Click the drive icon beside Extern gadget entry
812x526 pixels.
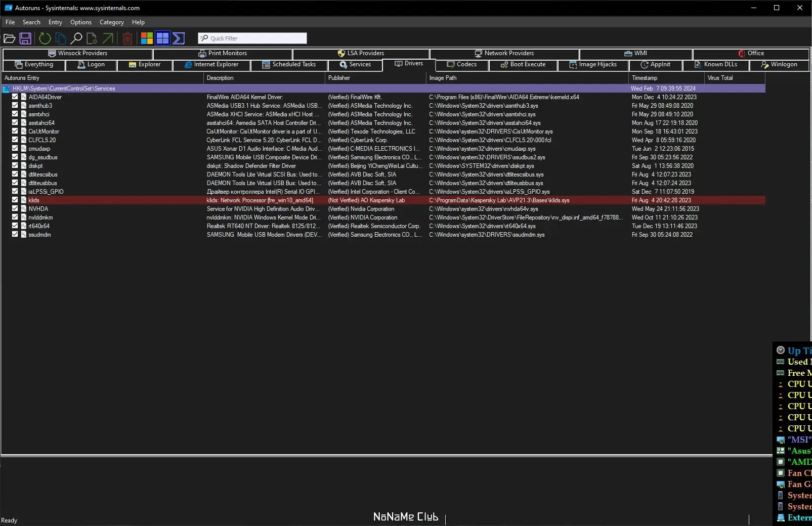click(x=781, y=517)
